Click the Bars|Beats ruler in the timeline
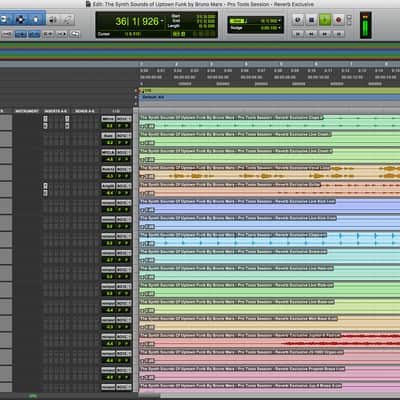400x400 pixels. point(269,64)
